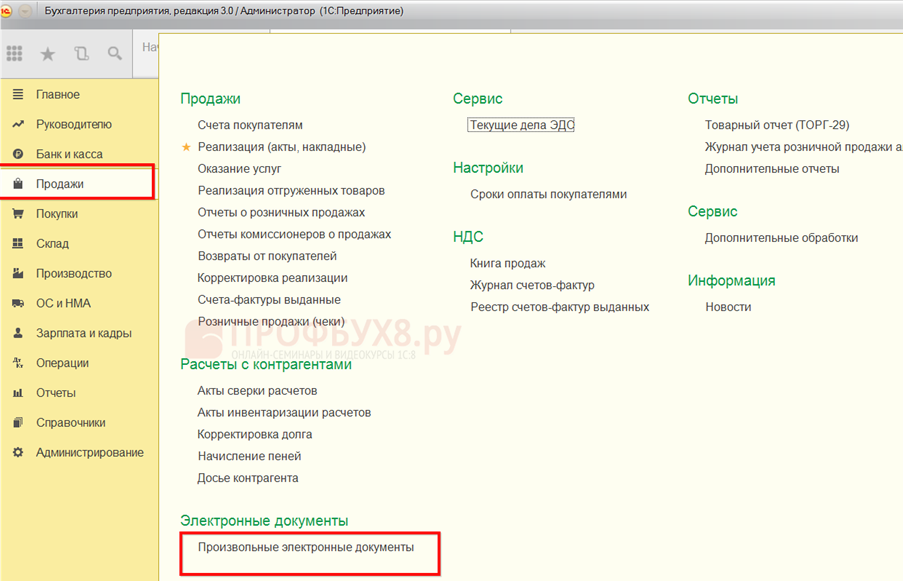
Task: Open Текущие дела ЭДО
Action: pyautogui.click(x=521, y=125)
